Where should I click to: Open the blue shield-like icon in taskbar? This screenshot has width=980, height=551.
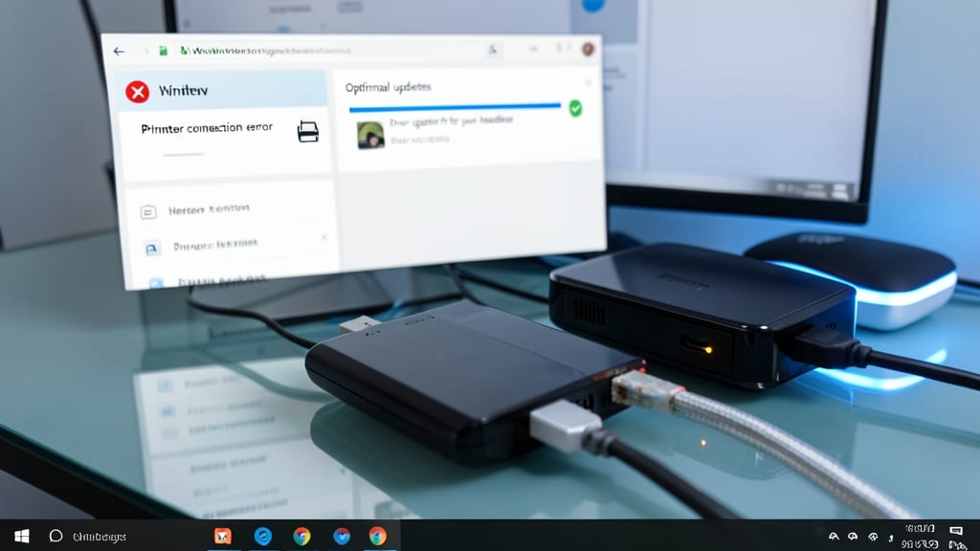point(342,536)
